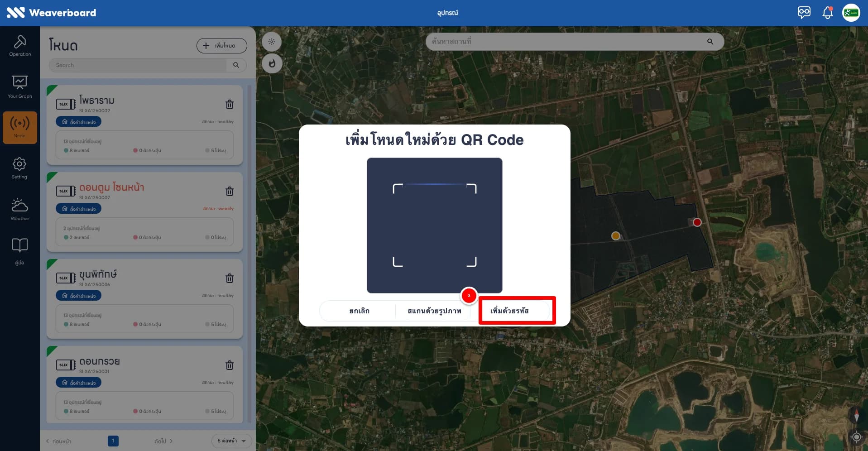Viewport: 868px width, 451px height.
Task: Open the user profile avatar
Action: [x=851, y=13]
